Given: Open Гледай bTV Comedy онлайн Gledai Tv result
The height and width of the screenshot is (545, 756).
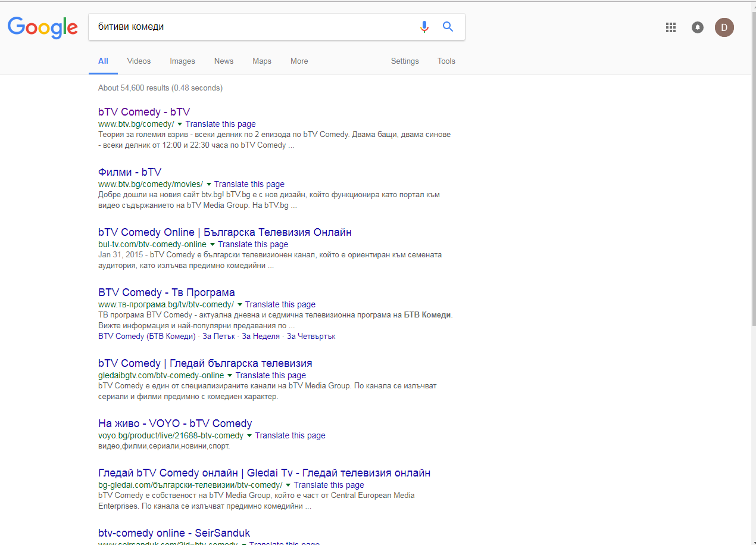Looking at the screenshot, I should [264, 473].
